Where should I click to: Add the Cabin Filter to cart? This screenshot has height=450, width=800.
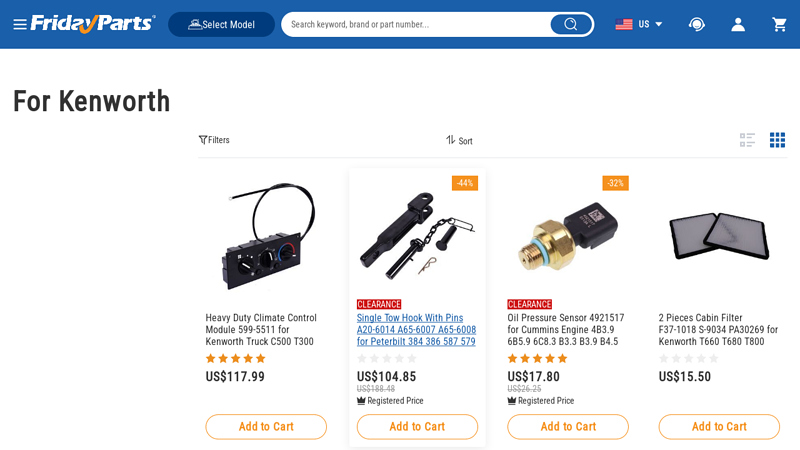(719, 427)
